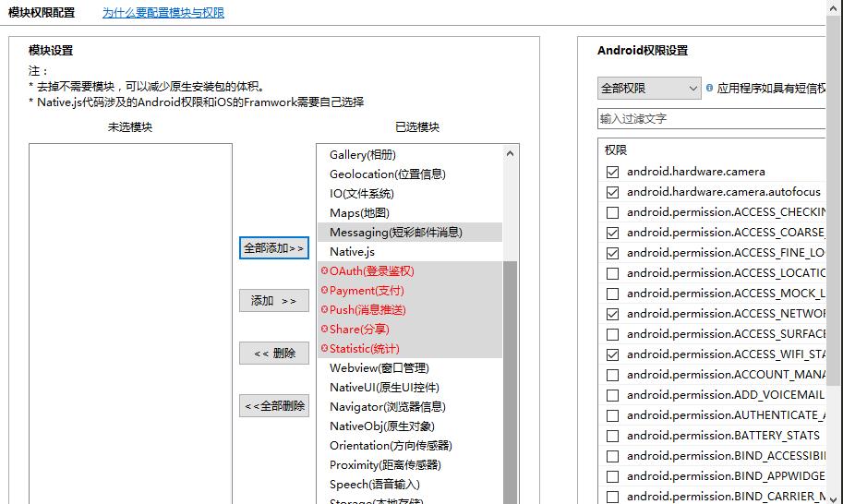The width and height of the screenshot is (843, 504).
Task: Click the << 删除 button
Action: 274,353
